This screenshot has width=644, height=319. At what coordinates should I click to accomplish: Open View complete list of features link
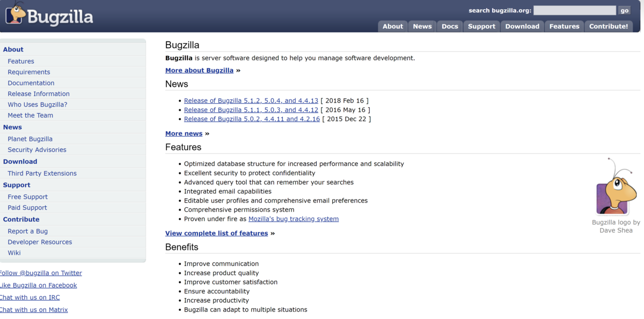(x=217, y=234)
